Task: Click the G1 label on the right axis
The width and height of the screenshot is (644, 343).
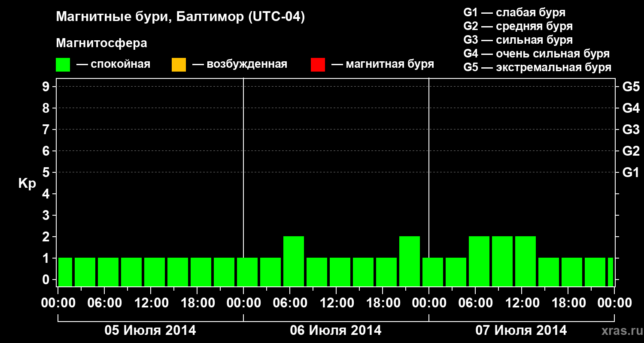Action: [631, 172]
